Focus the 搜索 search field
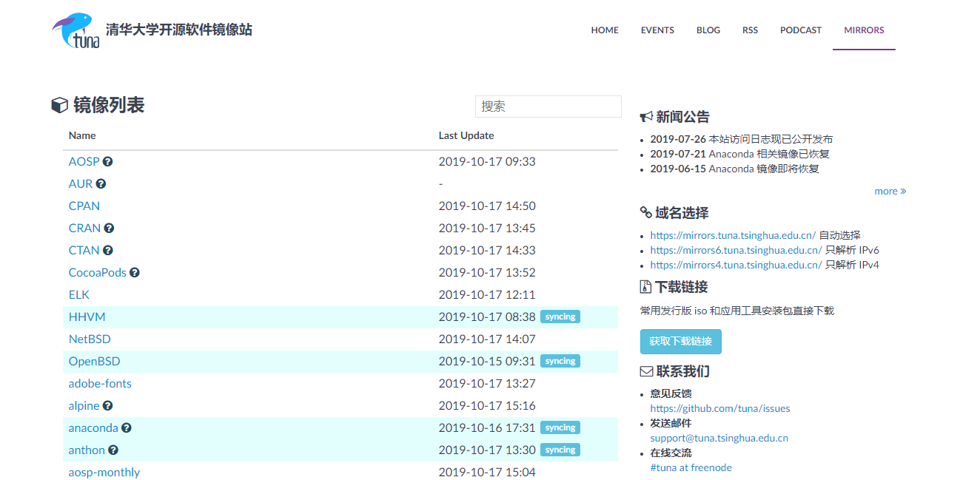This screenshot has width=980, height=480. click(x=548, y=107)
